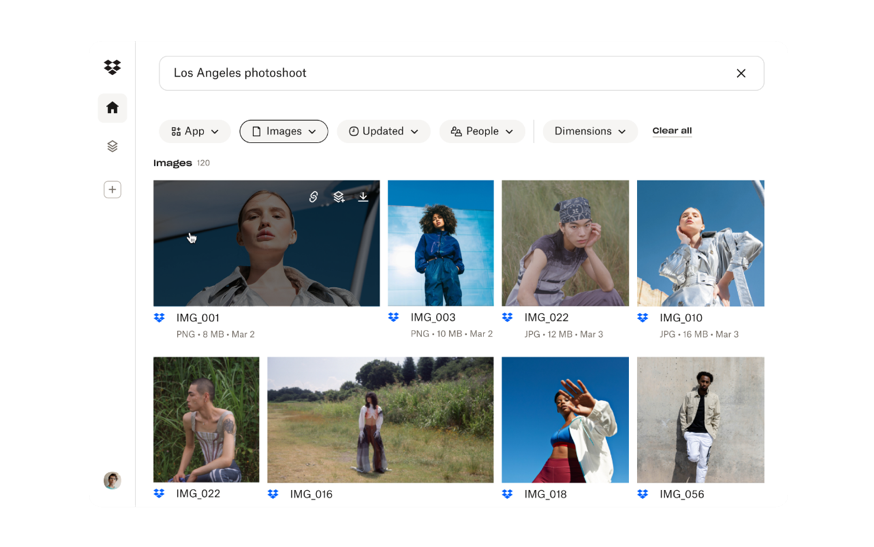Clear the search field with X
Image resolution: width=874 pixels, height=547 pixels.
741,73
